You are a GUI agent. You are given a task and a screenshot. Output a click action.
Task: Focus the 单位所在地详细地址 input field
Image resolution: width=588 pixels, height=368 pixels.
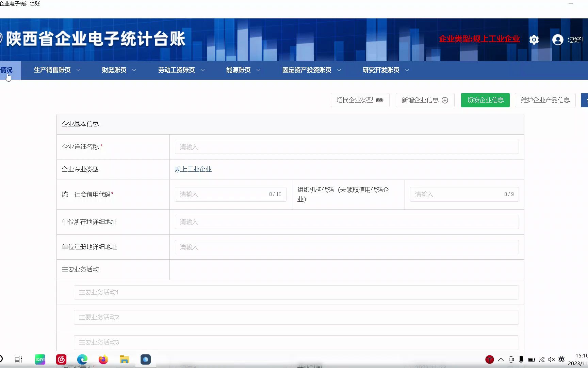[347, 222]
